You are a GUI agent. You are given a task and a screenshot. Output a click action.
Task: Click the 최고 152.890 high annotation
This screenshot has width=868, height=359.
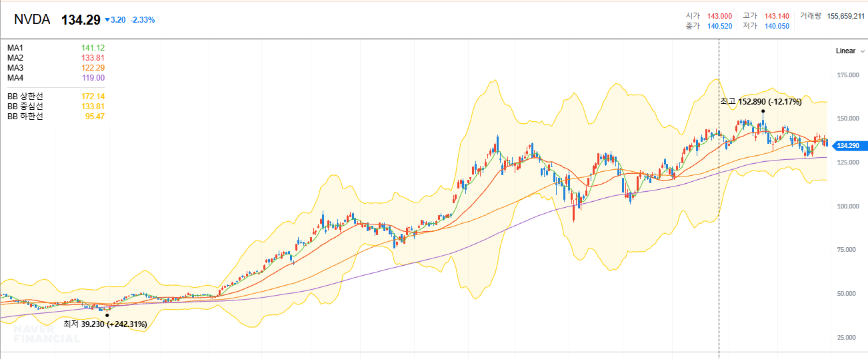coord(761,102)
